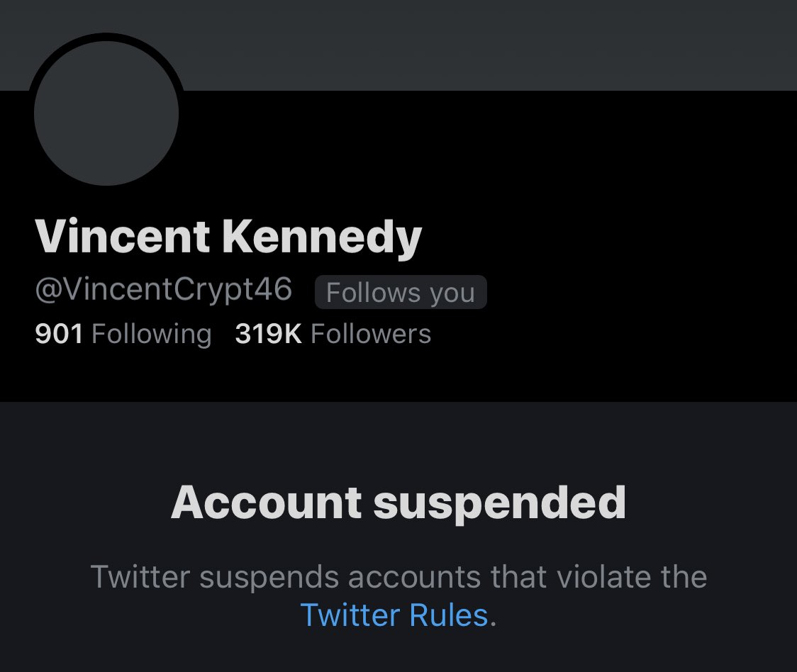Click the black area right of Followers
The height and width of the screenshot is (672, 797).
(x=603, y=334)
